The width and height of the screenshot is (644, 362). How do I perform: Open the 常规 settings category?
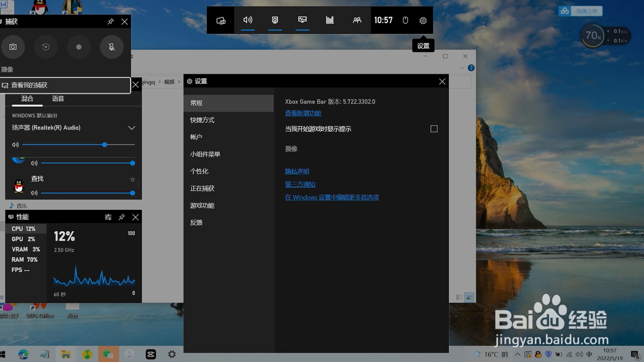(x=229, y=103)
